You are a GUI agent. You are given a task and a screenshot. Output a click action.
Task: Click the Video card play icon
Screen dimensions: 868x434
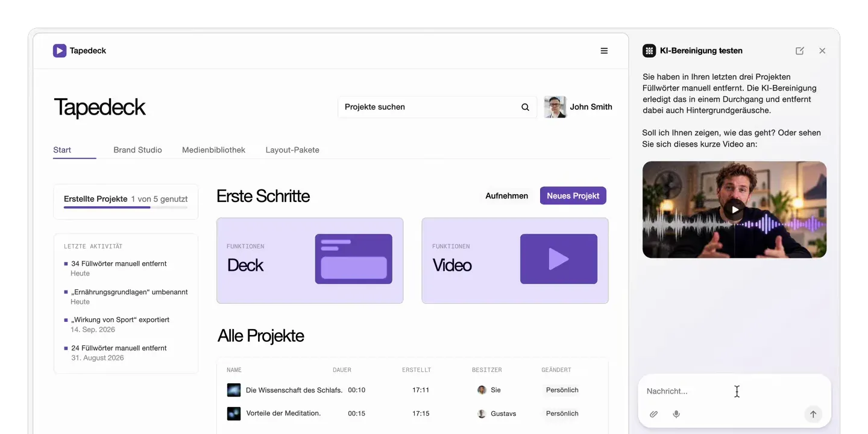[x=559, y=259]
